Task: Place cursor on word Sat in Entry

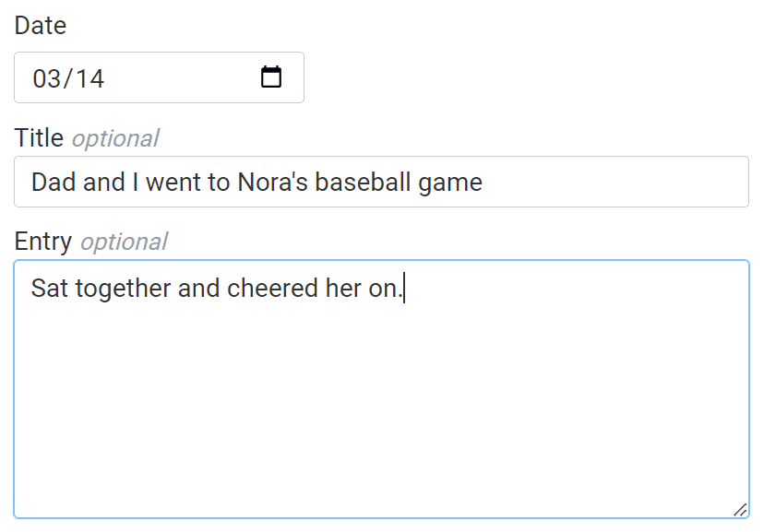Action: [50, 289]
